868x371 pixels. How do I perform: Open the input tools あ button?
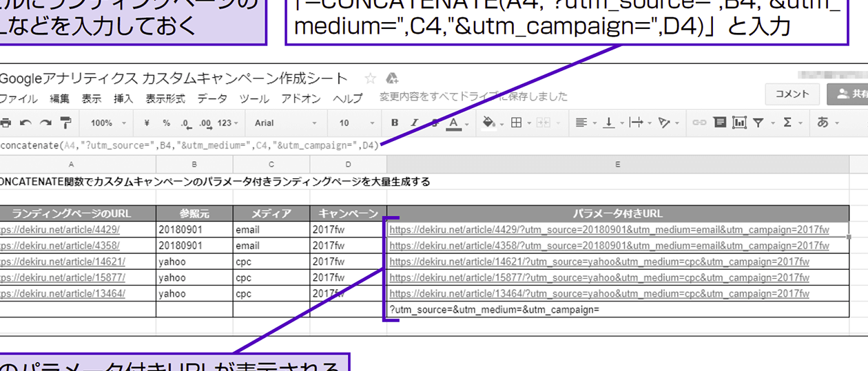pyautogui.click(x=823, y=123)
